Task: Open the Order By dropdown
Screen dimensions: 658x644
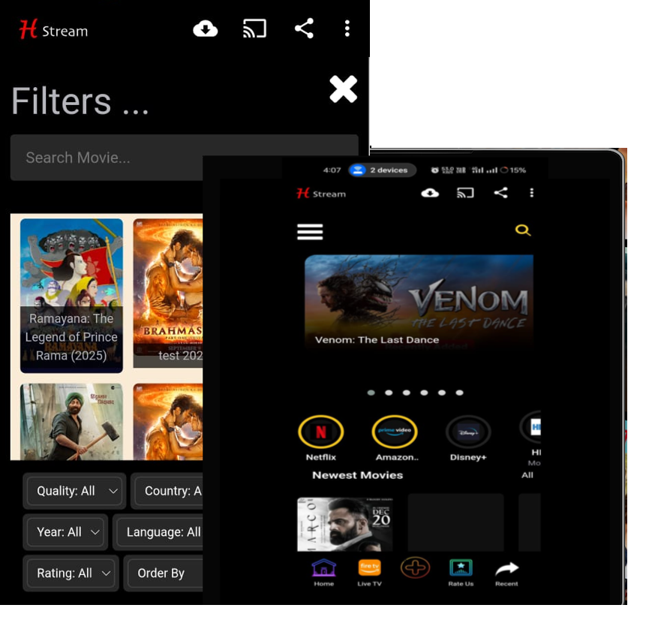Action: (164, 573)
